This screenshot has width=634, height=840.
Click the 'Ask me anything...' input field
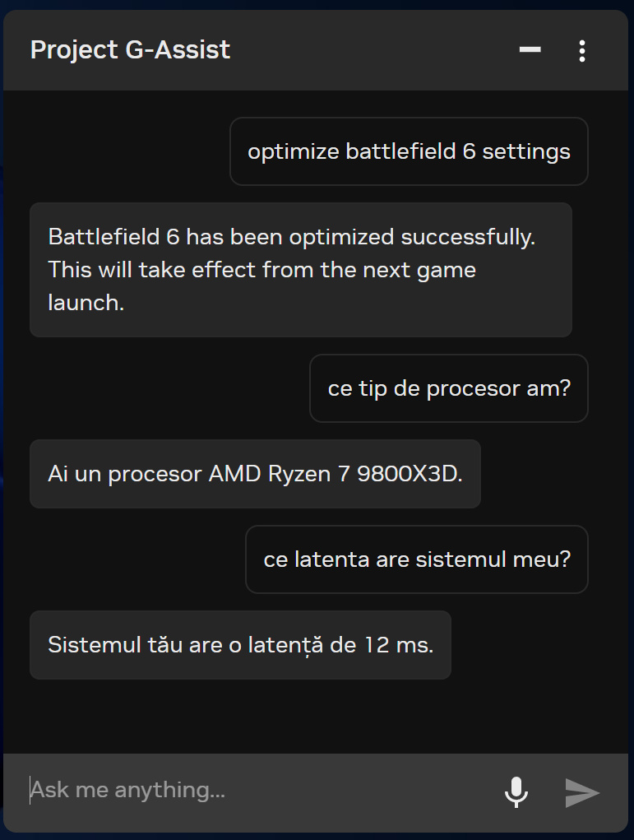(x=247, y=791)
